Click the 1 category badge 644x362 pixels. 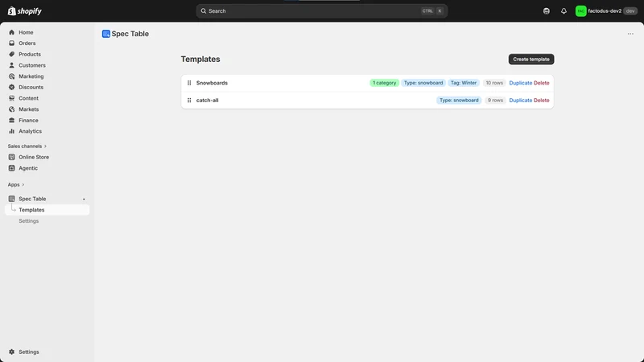[x=385, y=83]
